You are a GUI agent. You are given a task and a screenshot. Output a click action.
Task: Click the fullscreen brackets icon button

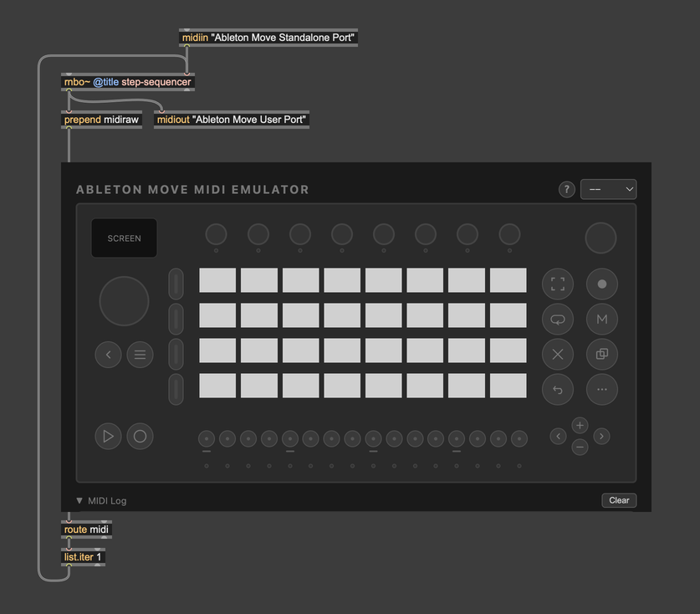[558, 284]
